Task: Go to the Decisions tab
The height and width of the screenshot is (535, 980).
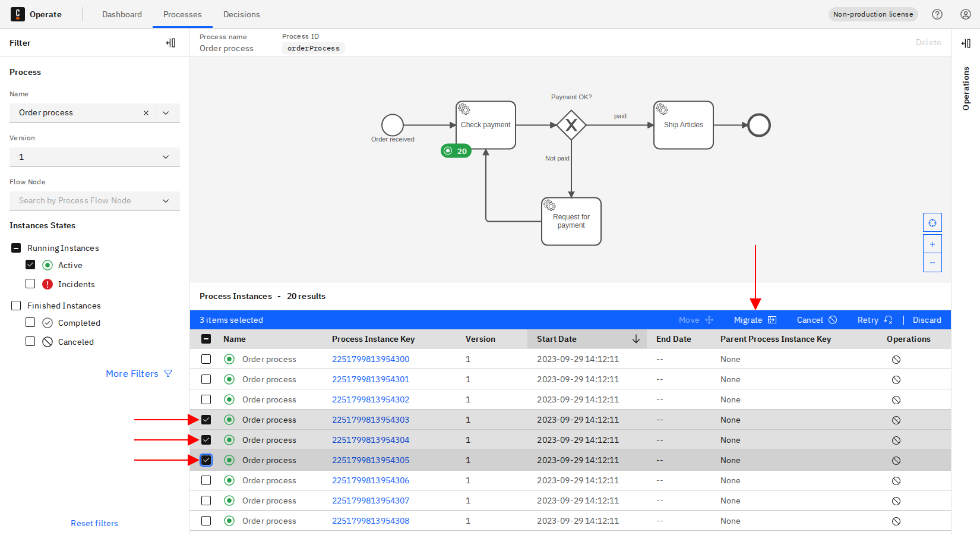Action: click(x=241, y=14)
